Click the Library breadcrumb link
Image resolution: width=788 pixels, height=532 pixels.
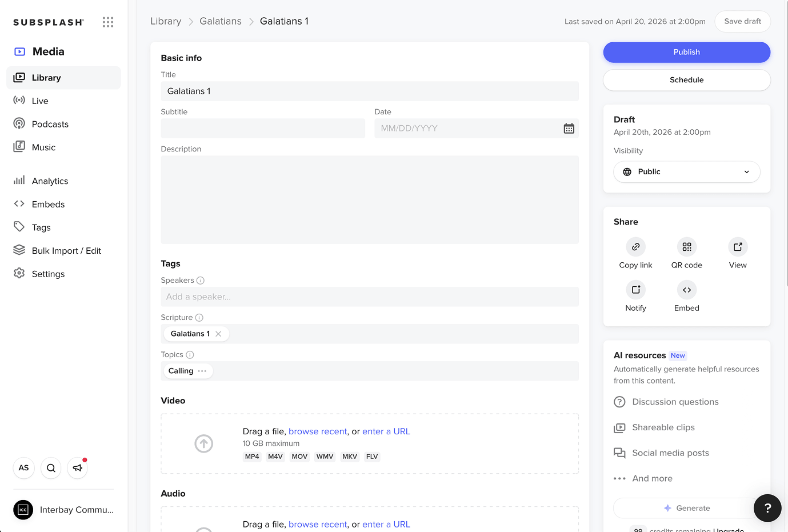point(166,21)
